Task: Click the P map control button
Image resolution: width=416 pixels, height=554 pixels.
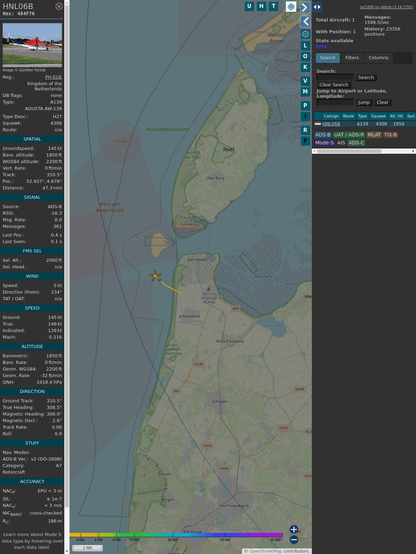Action: (305, 105)
